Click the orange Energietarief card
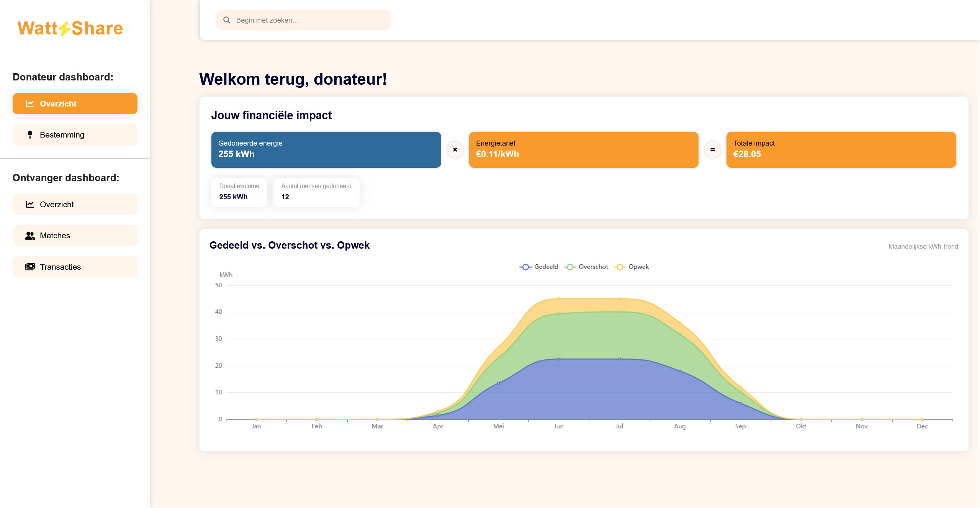This screenshot has width=980, height=508. pyautogui.click(x=583, y=150)
